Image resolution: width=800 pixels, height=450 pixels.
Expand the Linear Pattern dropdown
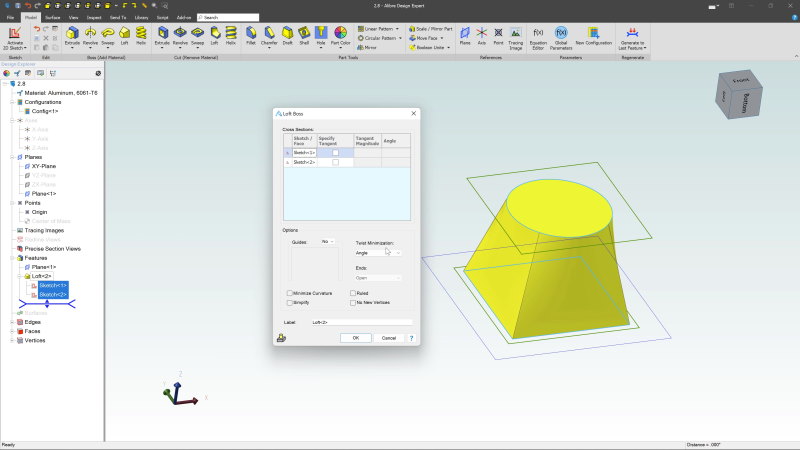coord(398,29)
